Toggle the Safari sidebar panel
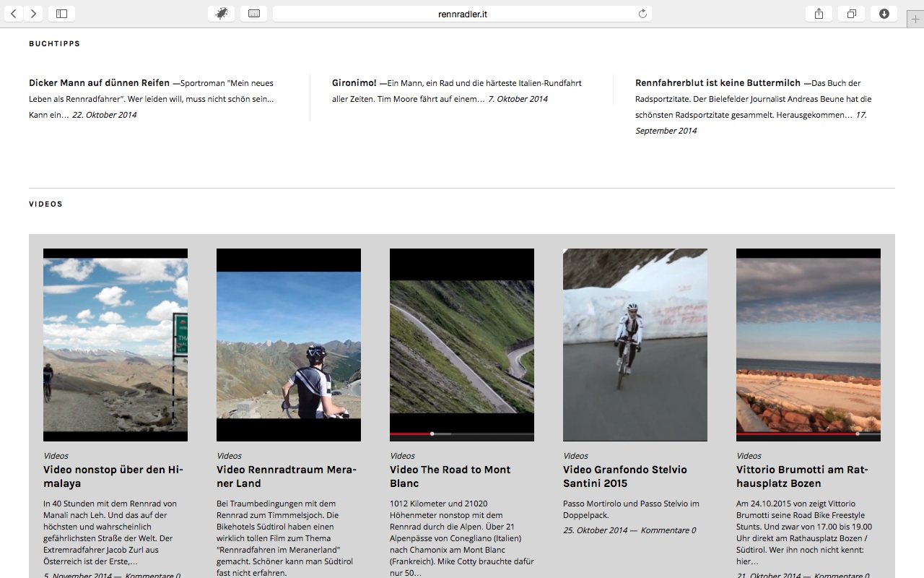 pyautogui.click(x=61, y=14)
